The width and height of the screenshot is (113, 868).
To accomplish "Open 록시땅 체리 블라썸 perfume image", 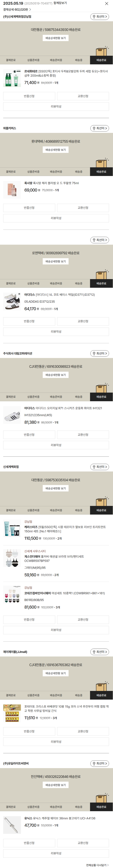I will point(12,189).
